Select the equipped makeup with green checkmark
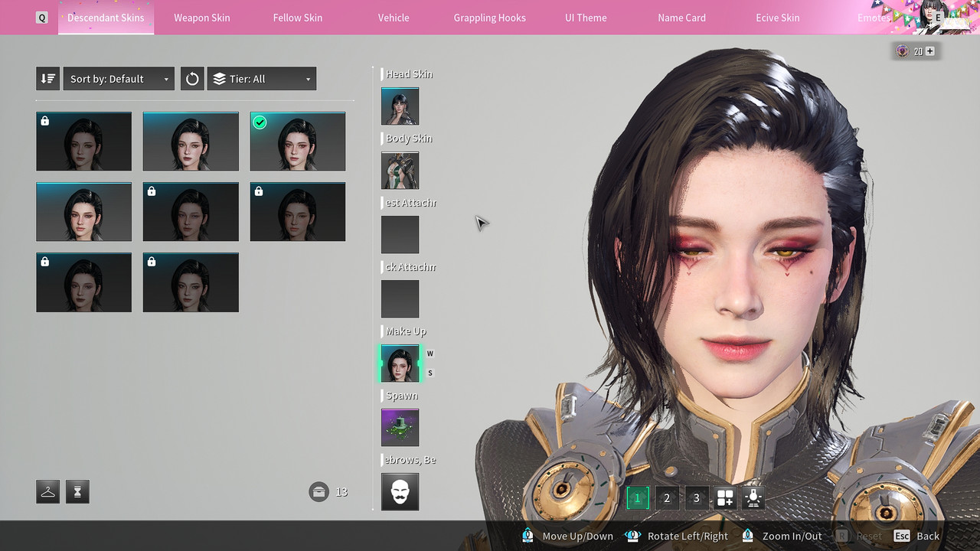 point(298,142)
